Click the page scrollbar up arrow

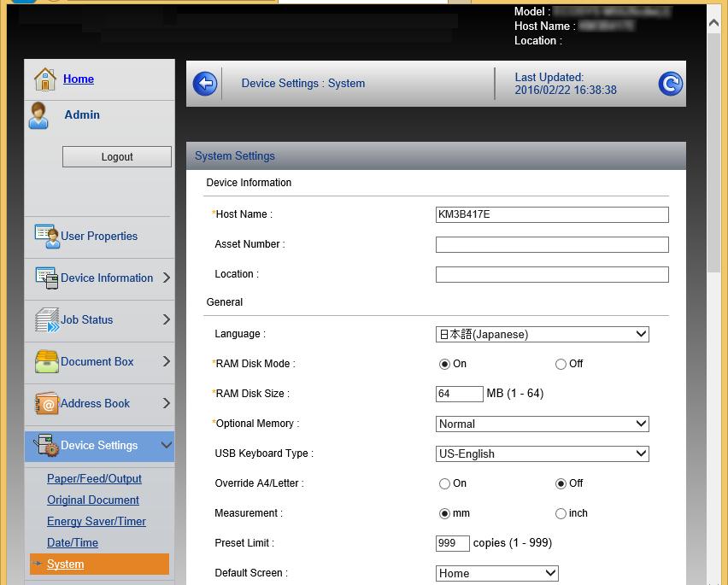point(713,23)
